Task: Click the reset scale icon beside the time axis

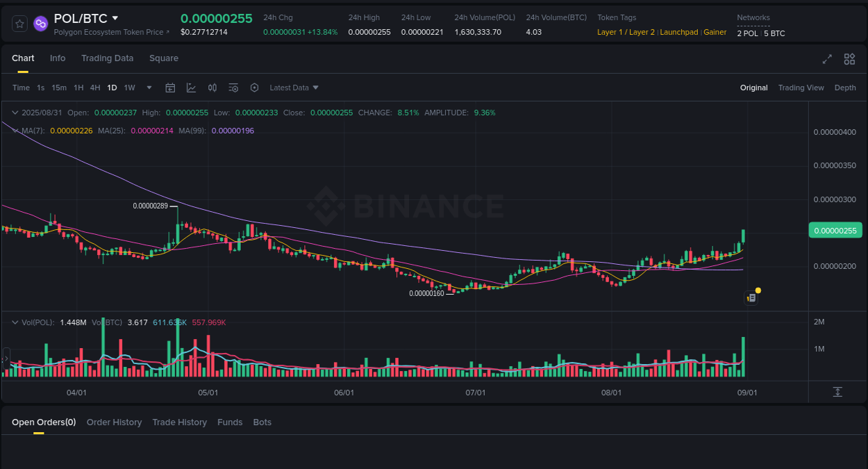Action: tap(837, 392)
